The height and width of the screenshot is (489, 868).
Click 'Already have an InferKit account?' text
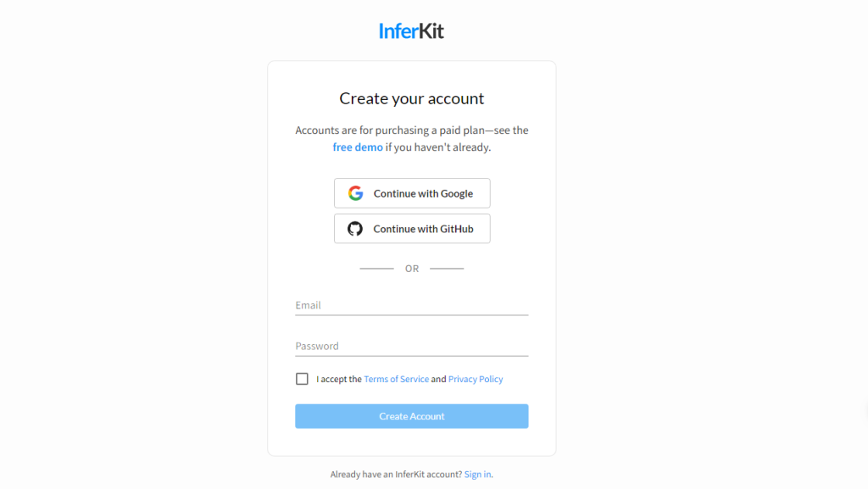point(396,474)
